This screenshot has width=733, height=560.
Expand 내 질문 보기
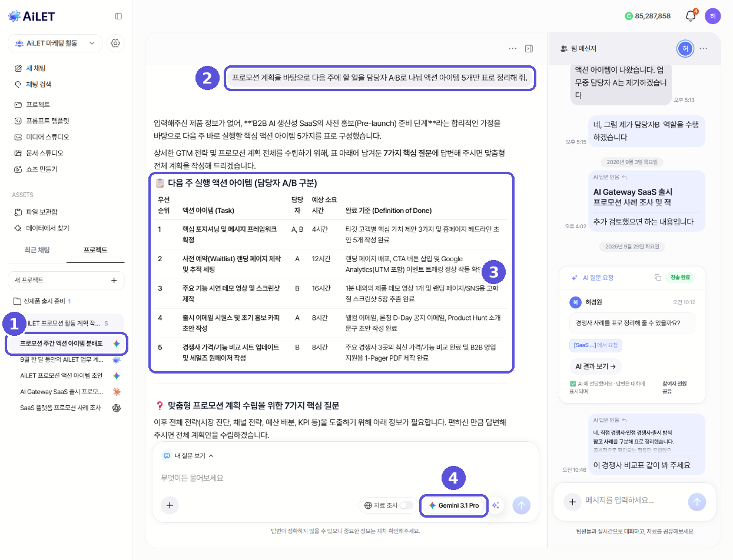pyautogui.click(x=188, y=455)
